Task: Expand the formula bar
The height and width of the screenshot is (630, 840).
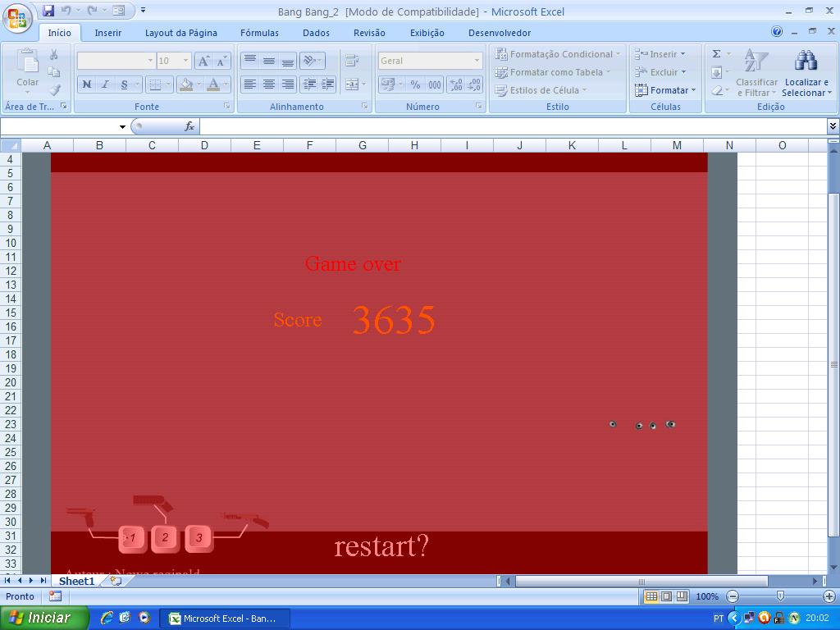Action: click(833, 126)
